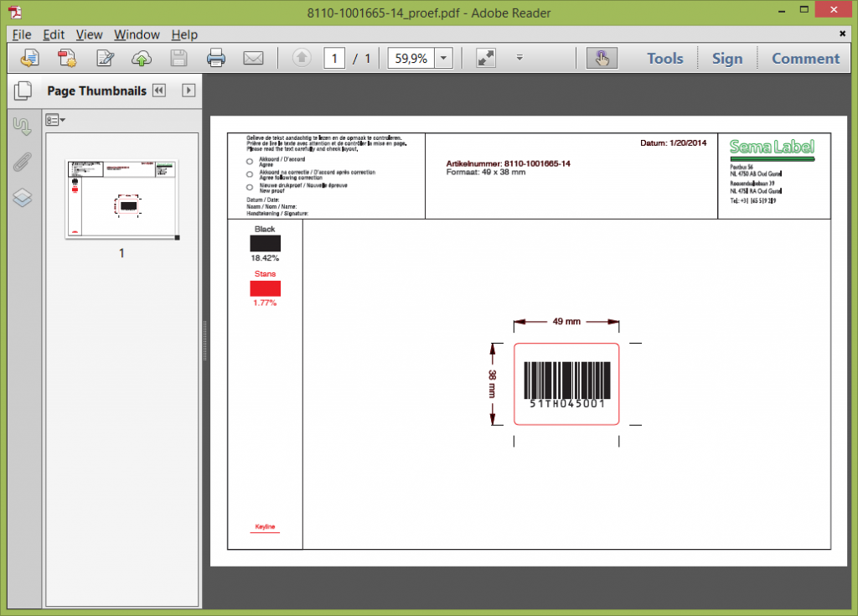Click the Edit/Sign document icon

[x=105, y=58]
